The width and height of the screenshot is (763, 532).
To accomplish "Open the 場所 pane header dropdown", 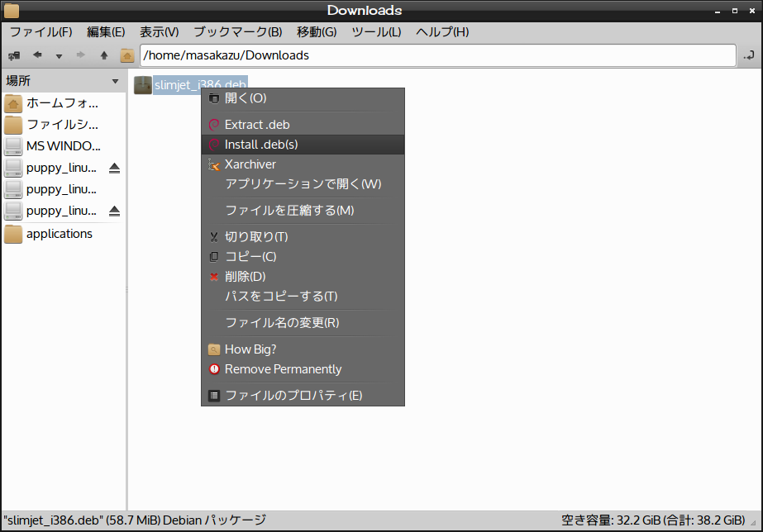I will point(113,80).
